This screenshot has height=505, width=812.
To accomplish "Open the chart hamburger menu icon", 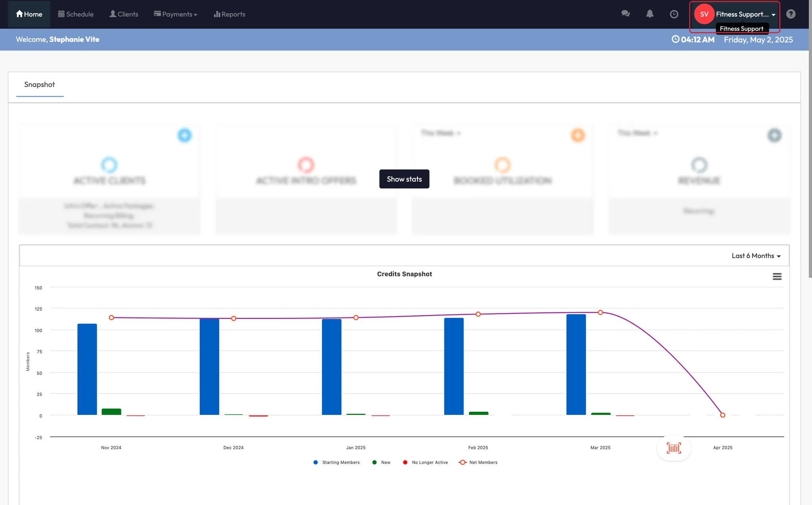I will (x=777, y=277).
